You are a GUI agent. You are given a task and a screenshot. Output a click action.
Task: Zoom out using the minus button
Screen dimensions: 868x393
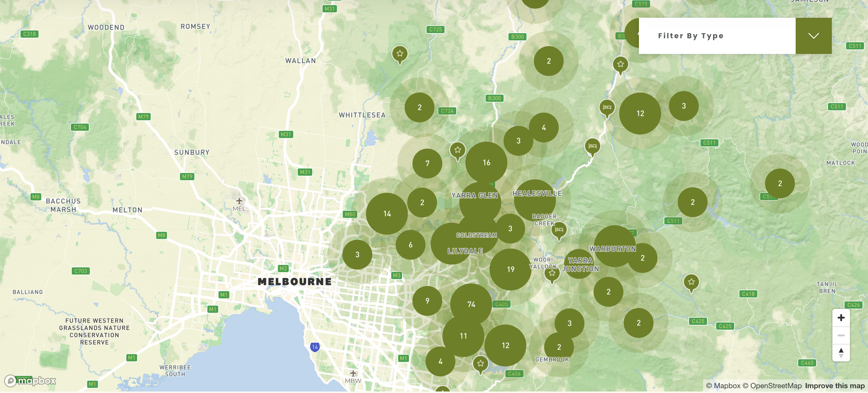coord(841,335)
